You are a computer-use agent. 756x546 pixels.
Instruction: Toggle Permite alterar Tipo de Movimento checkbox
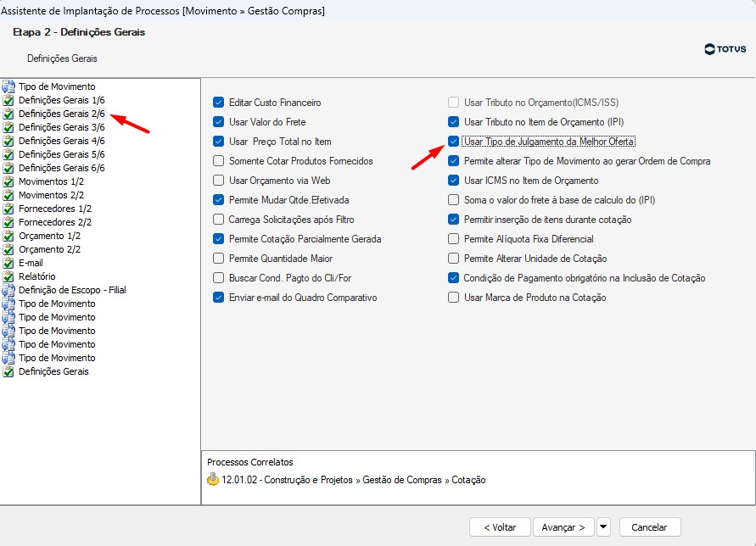(x=453, y=161)
